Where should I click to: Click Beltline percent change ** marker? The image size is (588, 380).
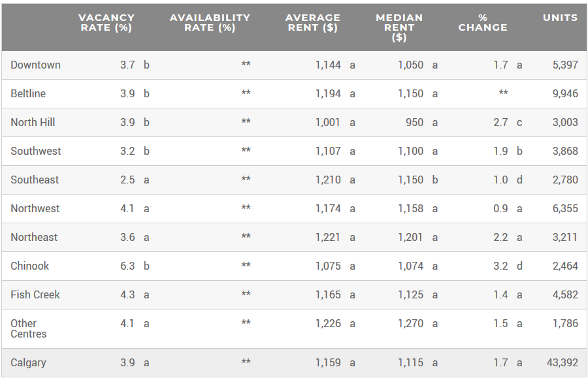click(x=503, y=92)
